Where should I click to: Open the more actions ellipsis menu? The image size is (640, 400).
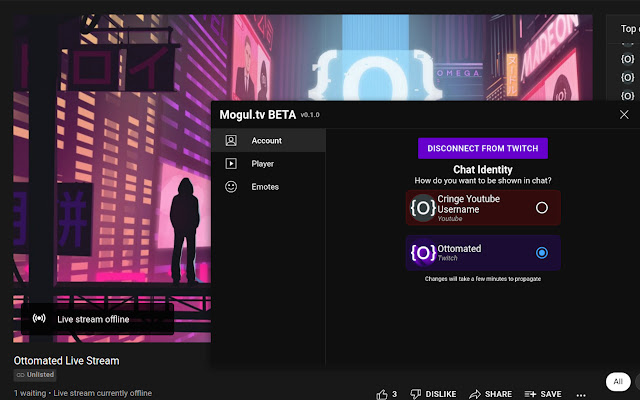pos(582,394)
